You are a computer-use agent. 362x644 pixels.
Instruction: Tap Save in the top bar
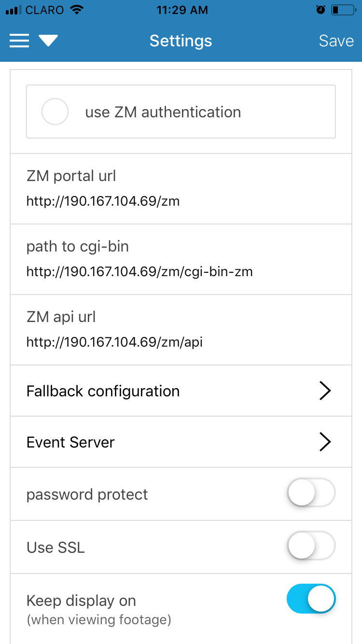click(336, 41)
